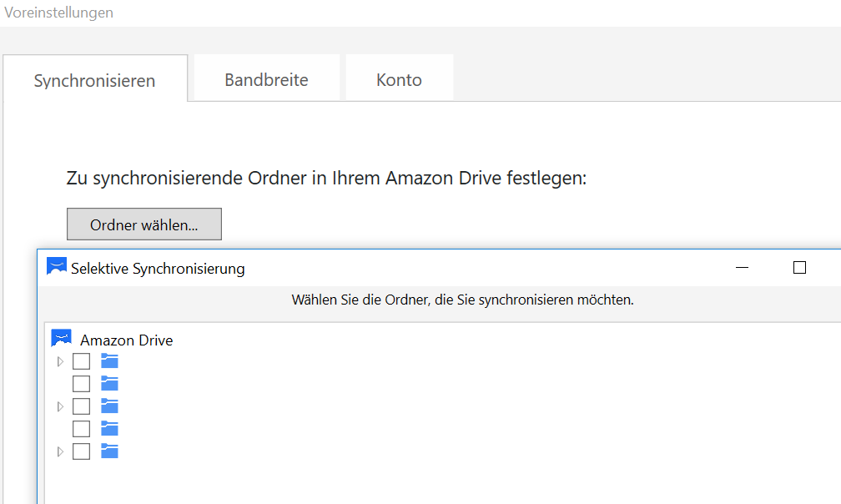The width and height of the screenshot is (841, 504).
Task: Expand the first folder's subfolder tree
Action: click(59, 361)
